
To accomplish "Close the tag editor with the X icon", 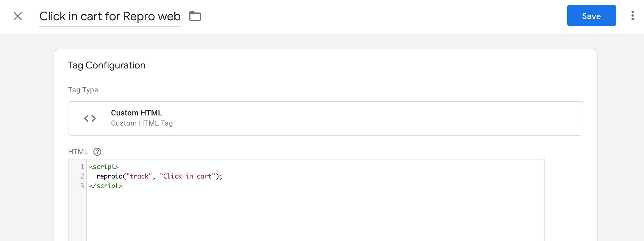I will click(x=18, y=16).
